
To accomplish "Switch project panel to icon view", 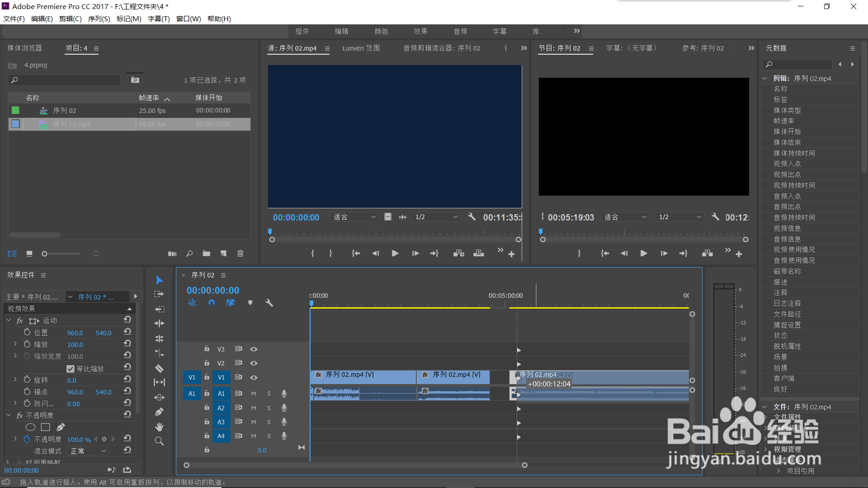I will click(x=29, y=254).
